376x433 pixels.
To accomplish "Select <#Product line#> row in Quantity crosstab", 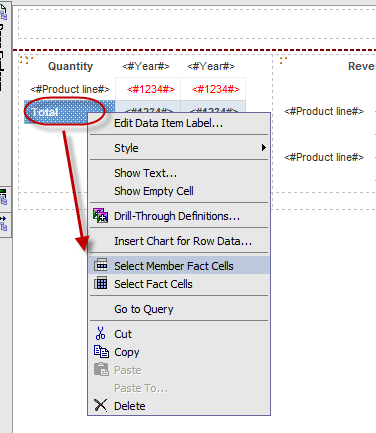I will (70, 89).
